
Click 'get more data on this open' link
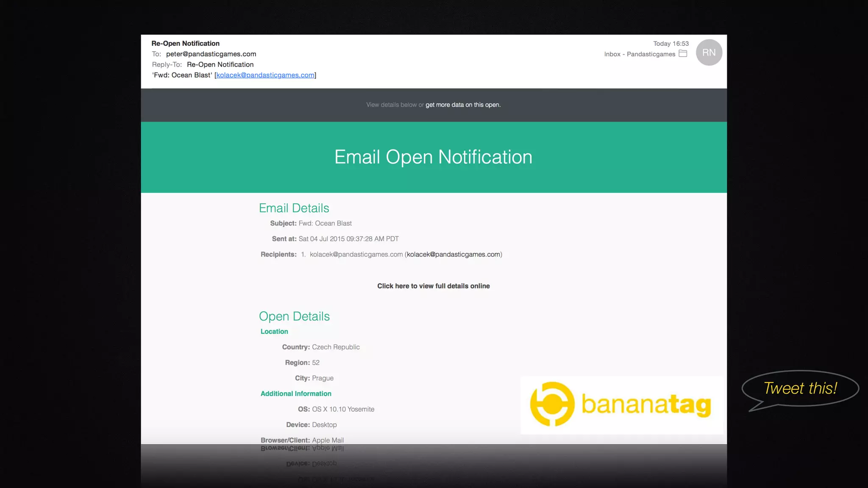463,105
